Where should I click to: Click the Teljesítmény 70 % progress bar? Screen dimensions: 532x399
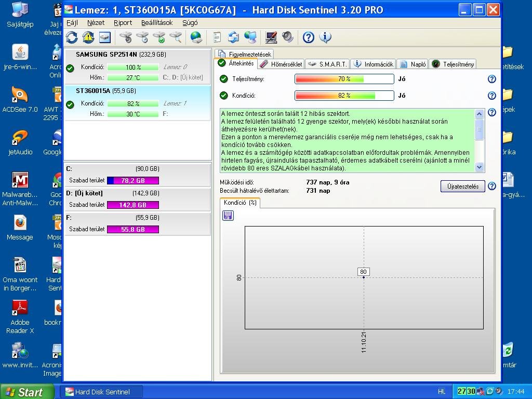344,79
